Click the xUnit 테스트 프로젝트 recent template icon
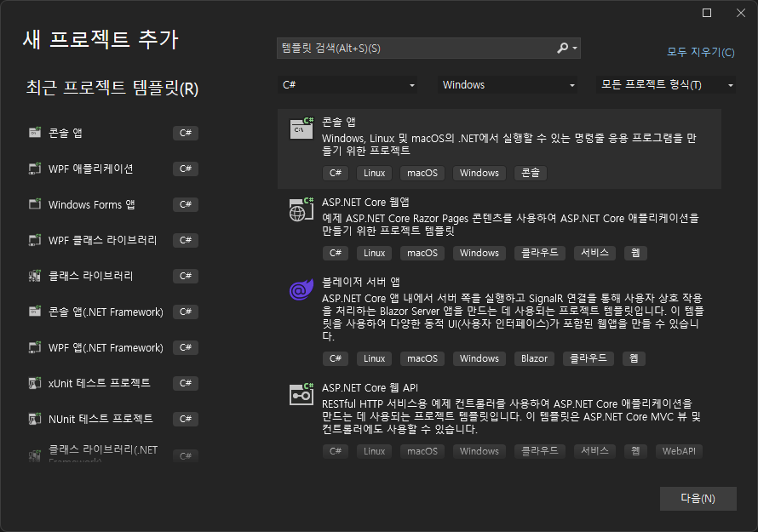Screen dimensions: 758x532 (x=35, y=383)
